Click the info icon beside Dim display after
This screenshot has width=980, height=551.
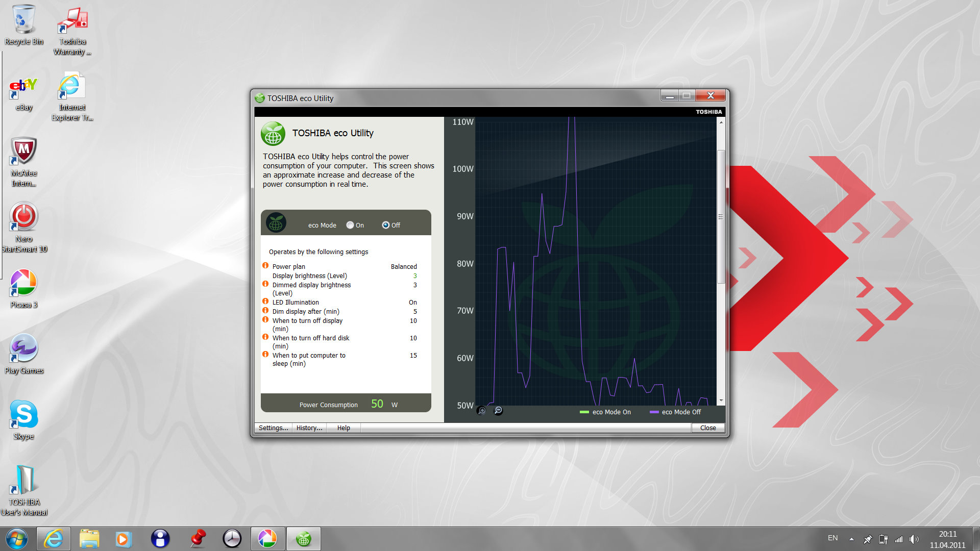point(265,311)
